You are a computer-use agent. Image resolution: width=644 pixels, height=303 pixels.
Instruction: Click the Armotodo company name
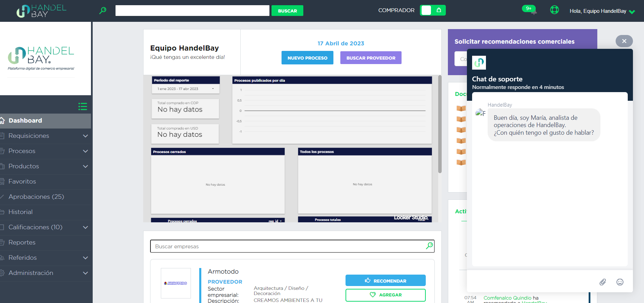point(223,271)
